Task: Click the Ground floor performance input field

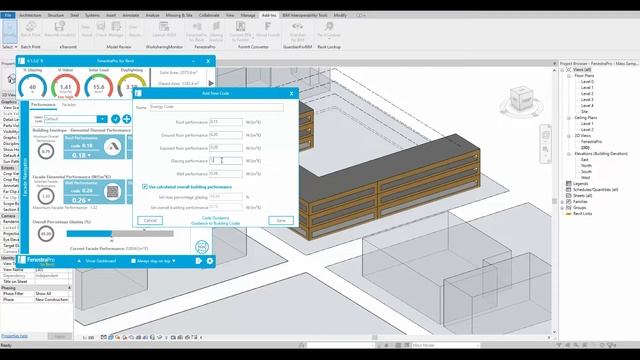Action: (226, 135)
